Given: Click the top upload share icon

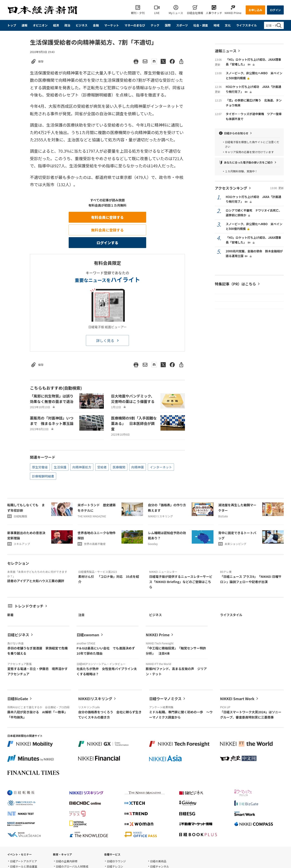Looking at the screenshot, I should (x=181, y=61).
